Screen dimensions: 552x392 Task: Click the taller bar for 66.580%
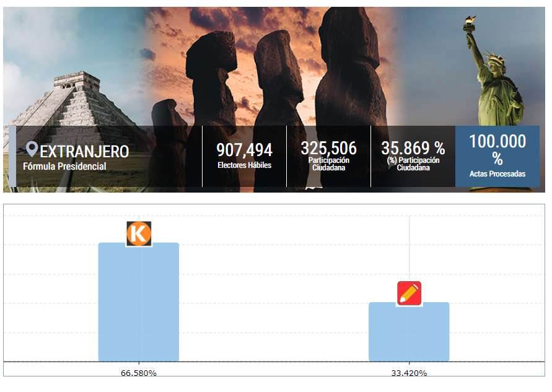click(139, 302)
